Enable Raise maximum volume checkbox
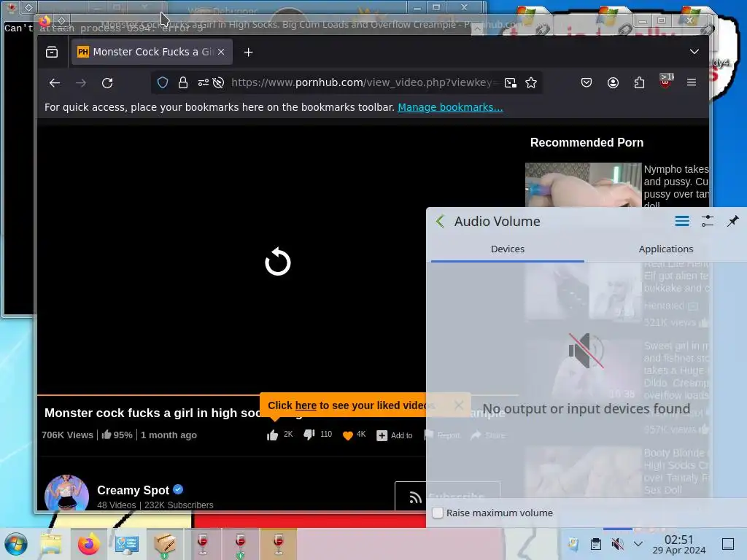 (438, 513)
